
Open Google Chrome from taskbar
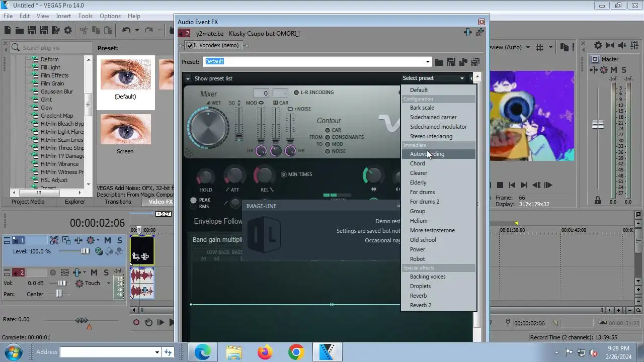click(296, 352)
